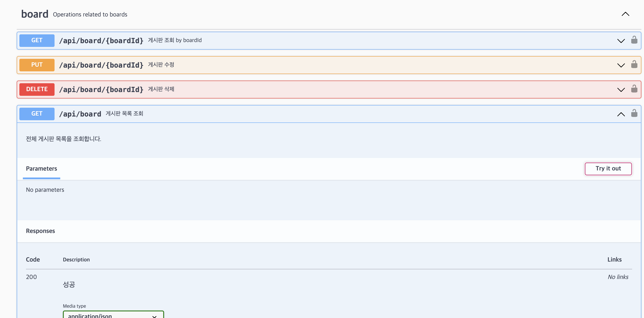Click lock icon on DELETE row
The height and width of the screenshot is (318, 644).
point(634,89)
